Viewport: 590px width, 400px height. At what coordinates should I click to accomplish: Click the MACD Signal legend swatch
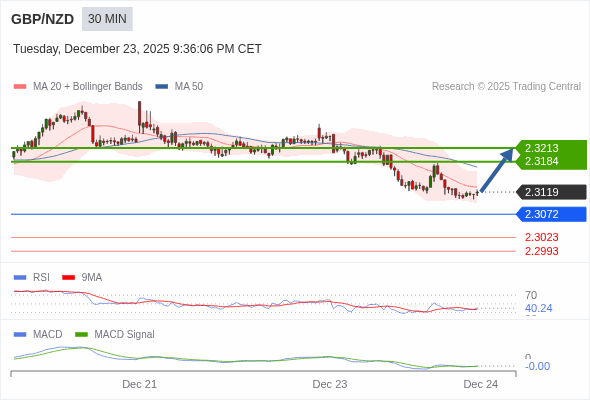click(x=81, y=335)
